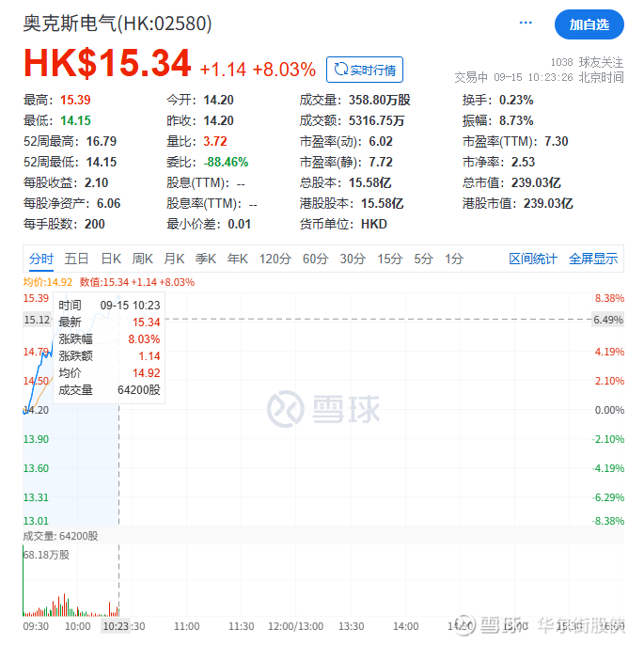Click the 市净率 value 2.53
Viewport: 644px width, 645px height.
pos(523,162)
